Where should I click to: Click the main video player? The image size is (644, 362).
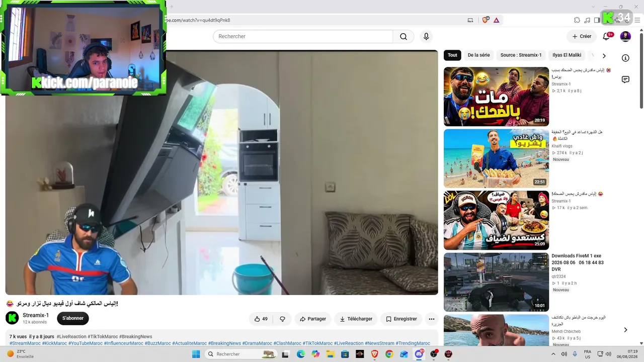pos(221,172)
